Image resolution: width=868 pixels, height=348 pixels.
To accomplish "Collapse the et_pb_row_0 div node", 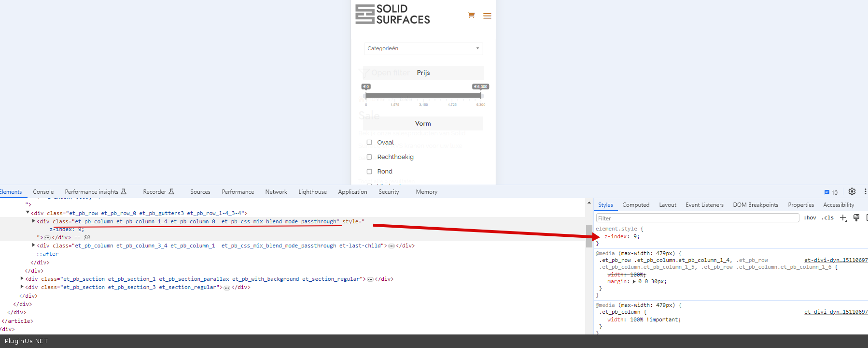I will [28, 213].
